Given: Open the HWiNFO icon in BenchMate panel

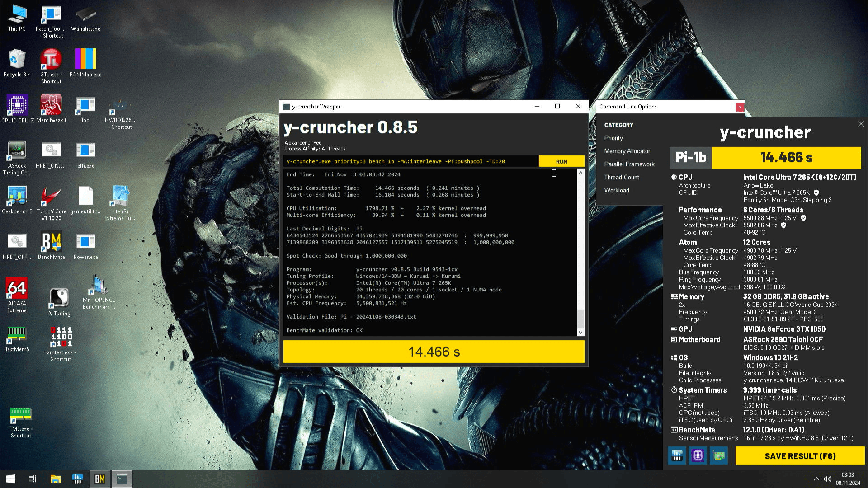Looking at the screenshot, I should click(677, 455).
